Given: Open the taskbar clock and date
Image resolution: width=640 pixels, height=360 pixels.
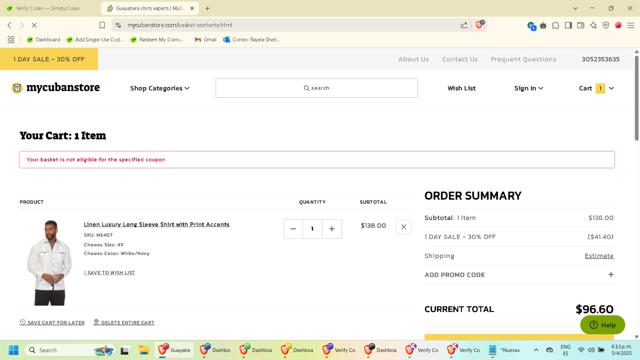Looking at the screenshot, I should coord(621,350).
